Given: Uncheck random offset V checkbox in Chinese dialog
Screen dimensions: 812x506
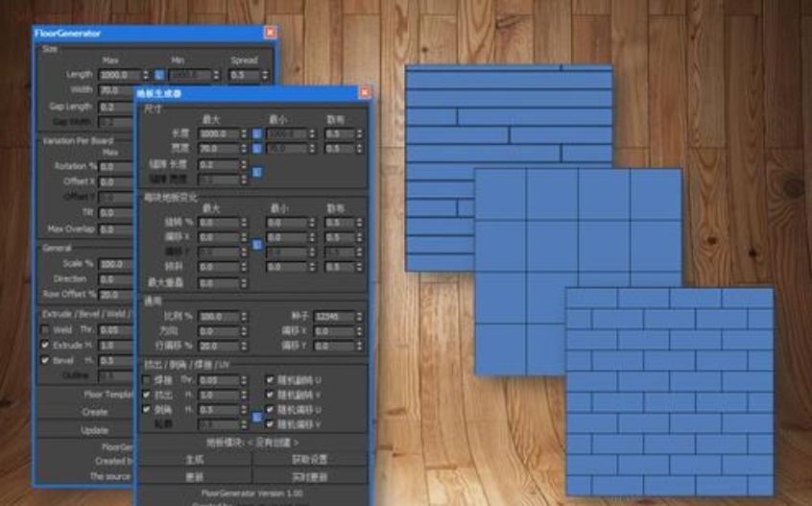Looking at the screenshot, I should pos(270,424).
